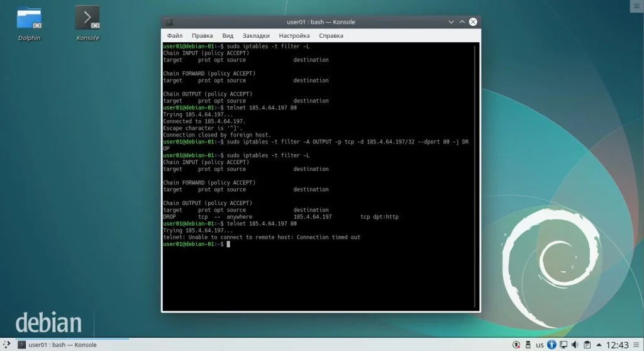Open the Правка menu

pos(202,36)
